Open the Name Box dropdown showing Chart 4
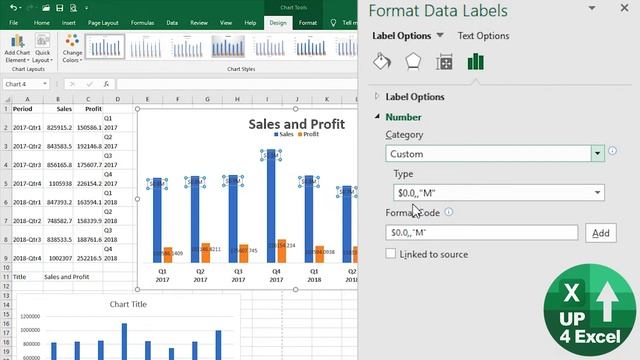 (44, 84)
